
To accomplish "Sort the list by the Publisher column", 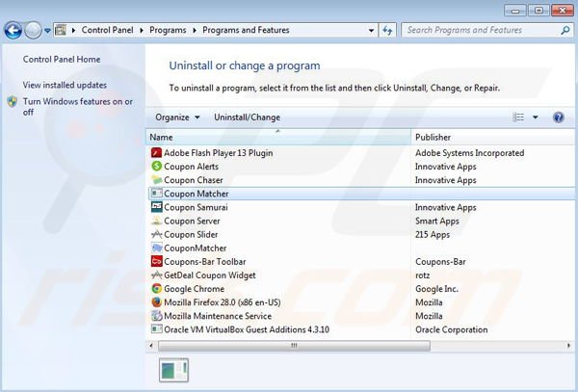I will [493, 137].
